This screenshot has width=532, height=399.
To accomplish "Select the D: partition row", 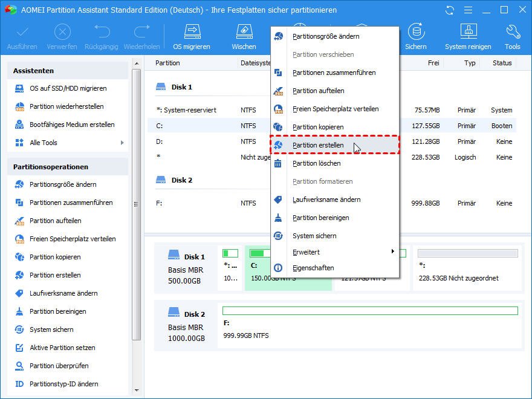I will [x=332, y=141].
